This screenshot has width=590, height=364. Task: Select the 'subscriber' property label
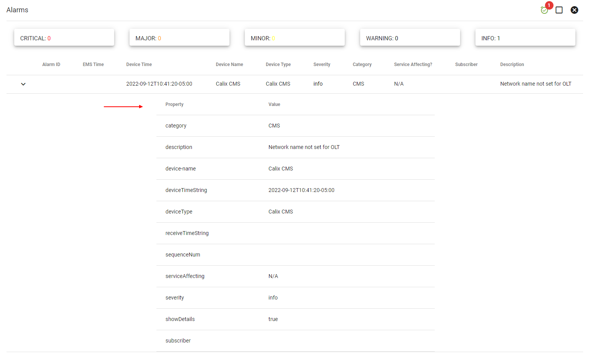[x=178, y=341]
